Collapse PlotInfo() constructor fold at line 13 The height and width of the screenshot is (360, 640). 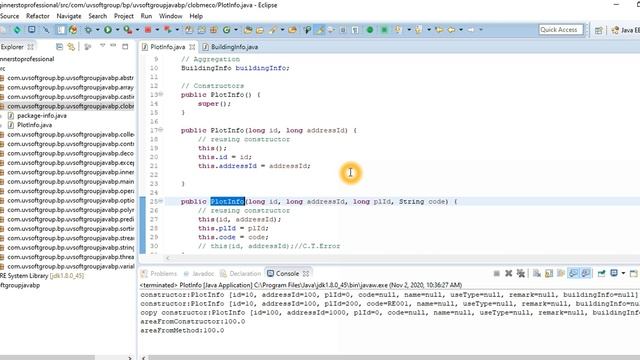[161, 94]
